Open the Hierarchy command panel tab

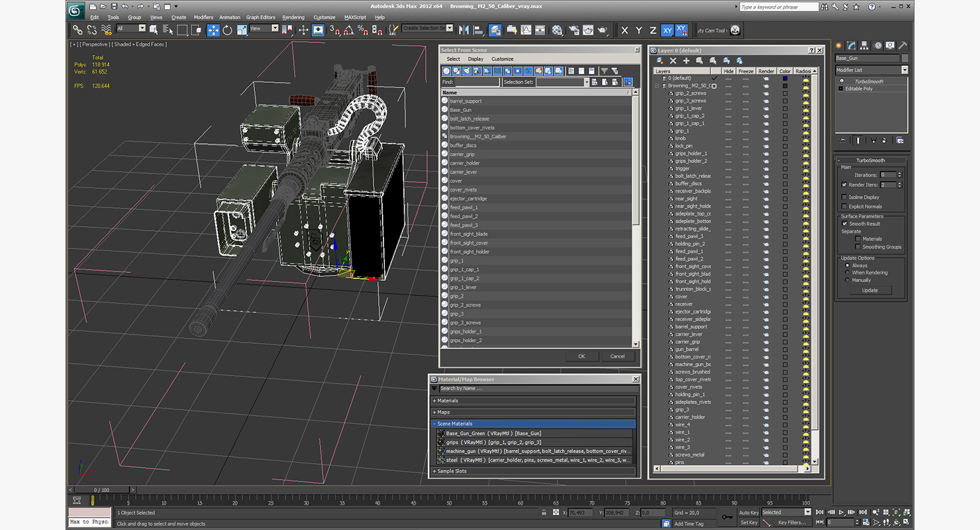click(x=865, y=46)
